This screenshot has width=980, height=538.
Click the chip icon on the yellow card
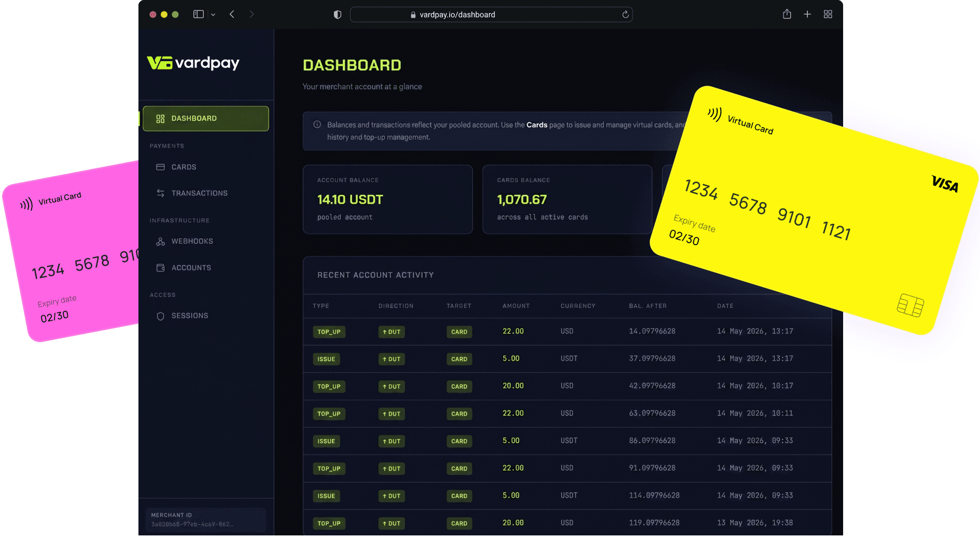pos(911,305)
